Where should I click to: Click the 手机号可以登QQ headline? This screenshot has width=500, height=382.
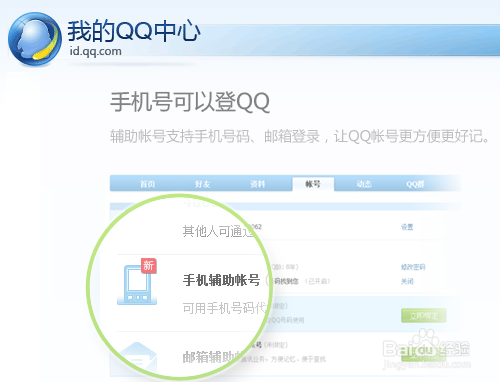coord(190,102)
